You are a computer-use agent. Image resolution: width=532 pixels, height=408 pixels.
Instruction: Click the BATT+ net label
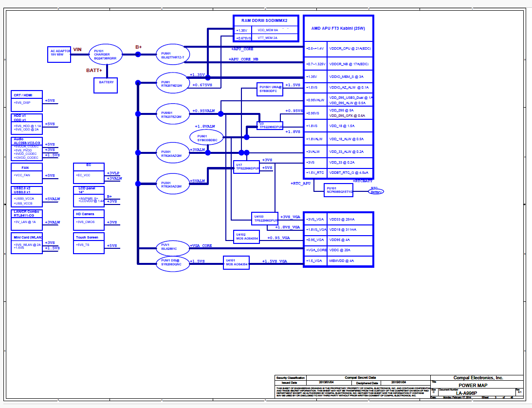click(94, 71)
